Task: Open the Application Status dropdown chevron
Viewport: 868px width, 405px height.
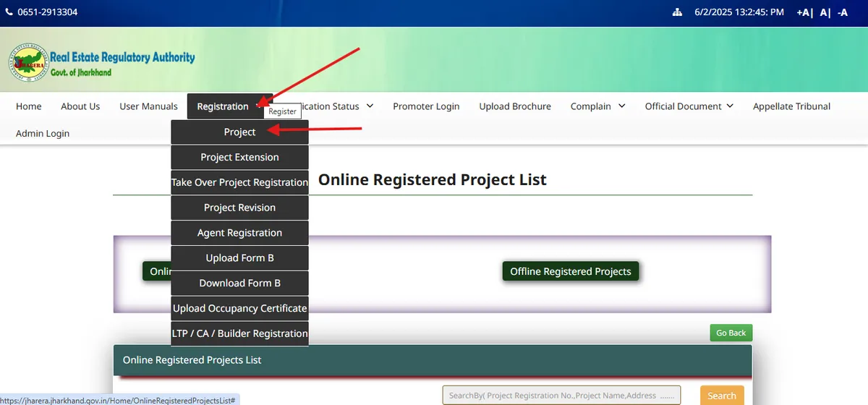Action: click(370, 106)
